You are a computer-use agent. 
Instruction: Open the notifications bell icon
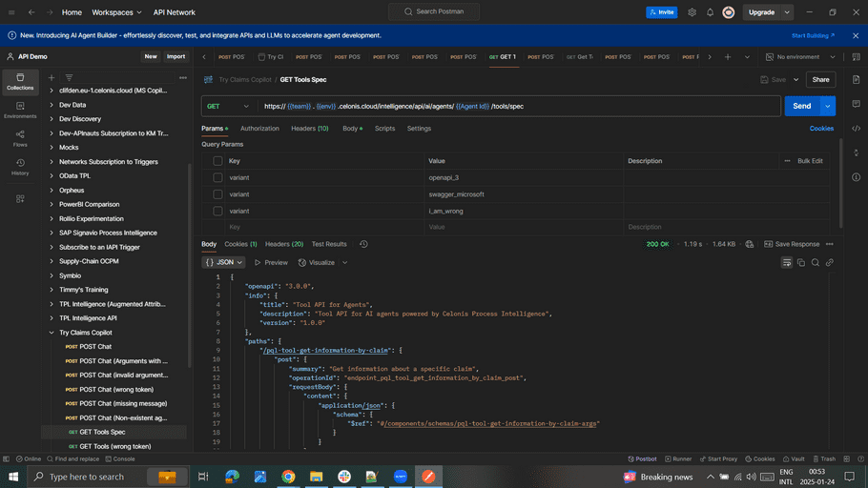[710, 12]
